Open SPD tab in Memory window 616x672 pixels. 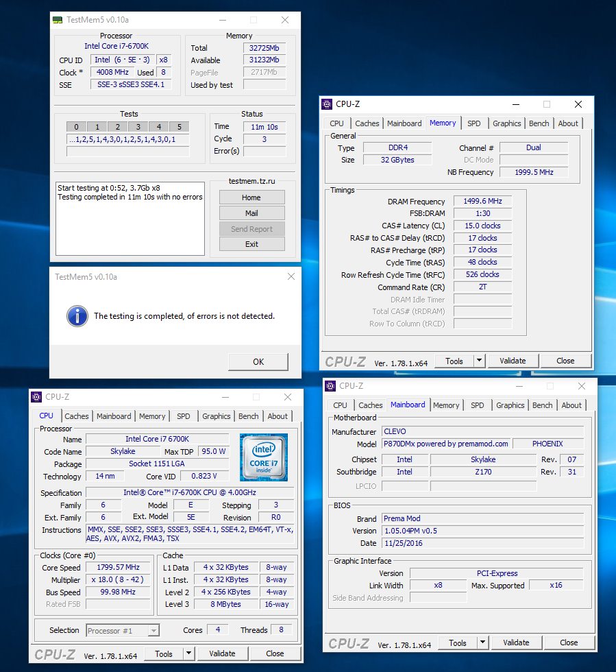(x=473, y=123)
